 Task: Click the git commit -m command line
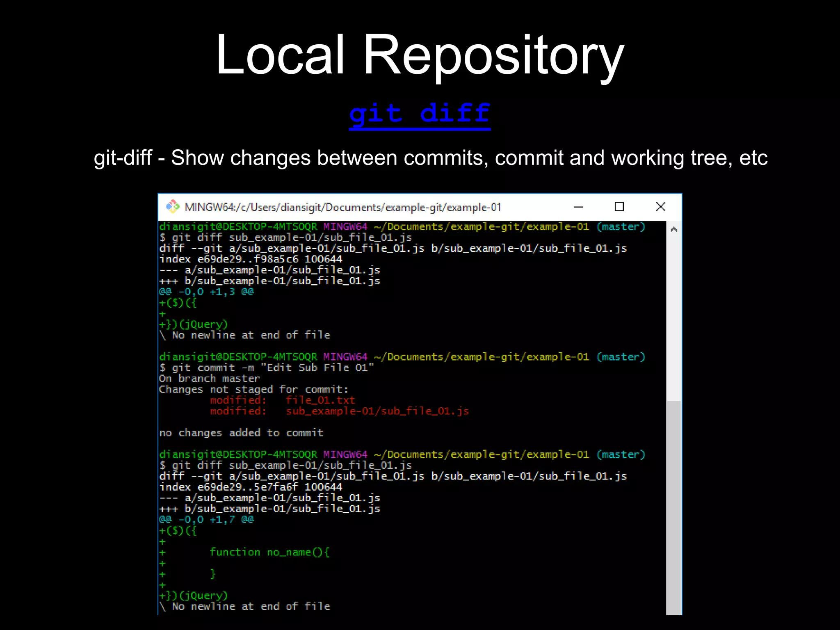coord(267,367)
